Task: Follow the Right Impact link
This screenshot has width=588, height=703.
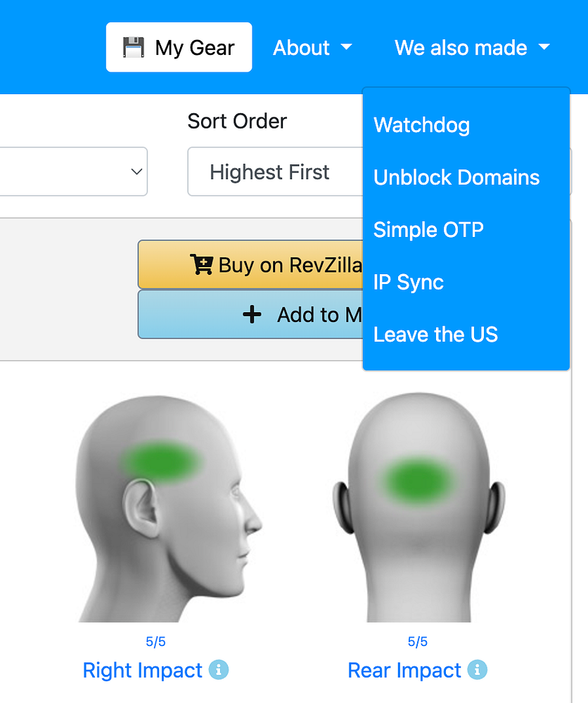Action: click(x=143, y=670)
